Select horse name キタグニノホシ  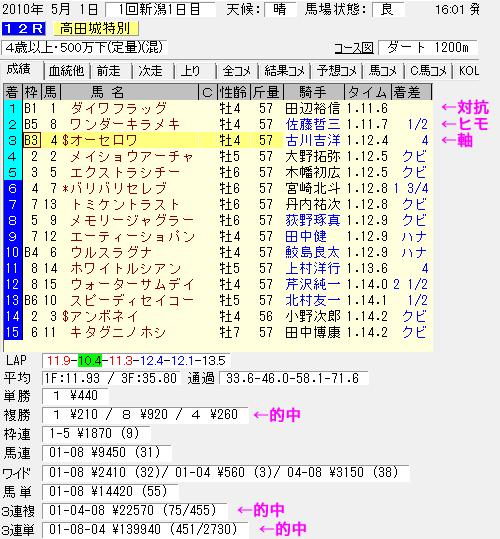118,332
